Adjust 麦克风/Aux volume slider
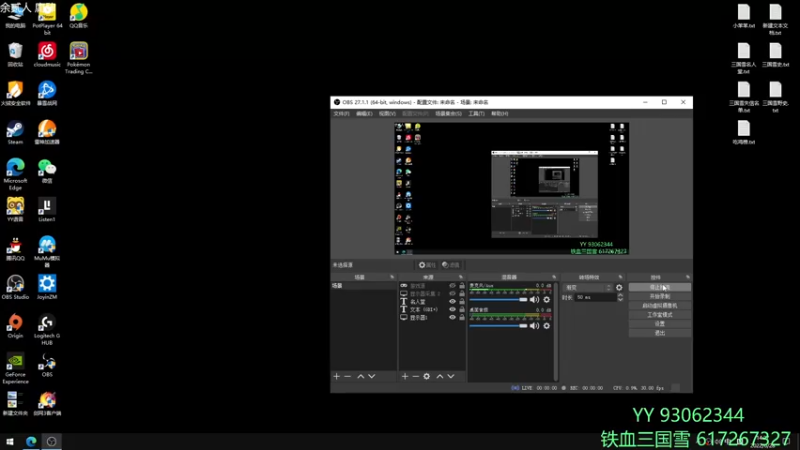 [x=498, y=299]
